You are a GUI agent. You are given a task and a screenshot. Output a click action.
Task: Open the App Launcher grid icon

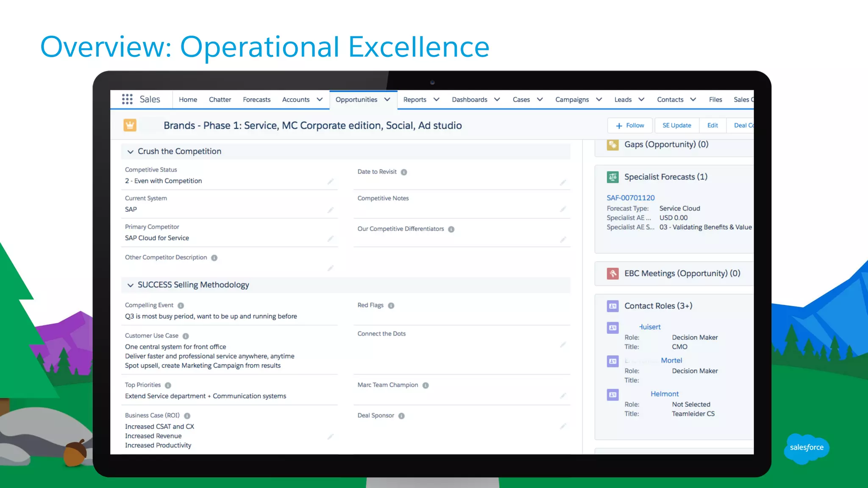pos(127,99)
